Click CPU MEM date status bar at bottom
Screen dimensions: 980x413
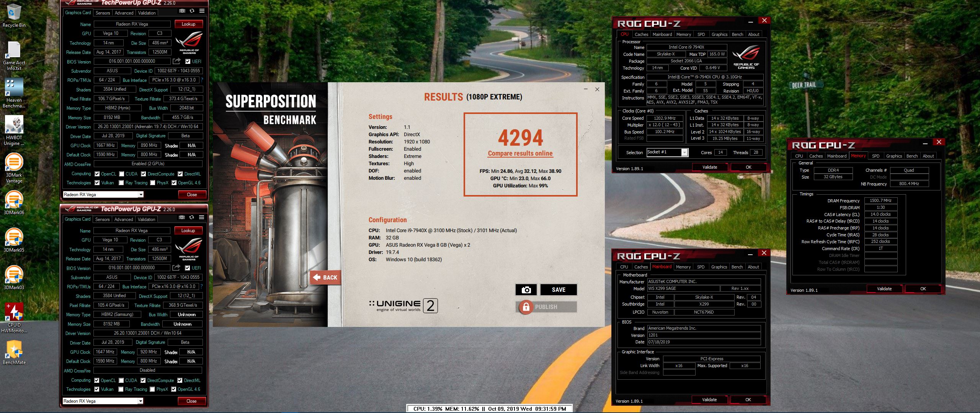pyautogui.click(x=490, y=409)
